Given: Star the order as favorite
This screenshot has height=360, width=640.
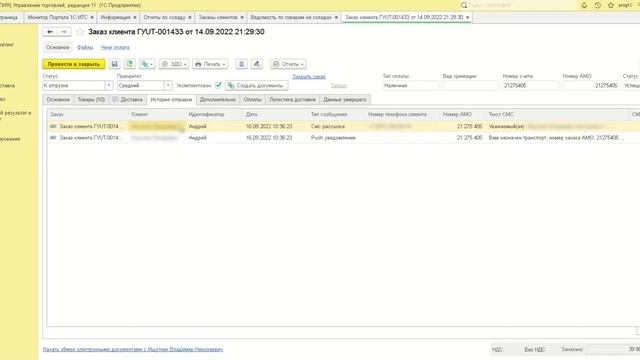Looking at the screenshot, I should [x=80, y=32].
